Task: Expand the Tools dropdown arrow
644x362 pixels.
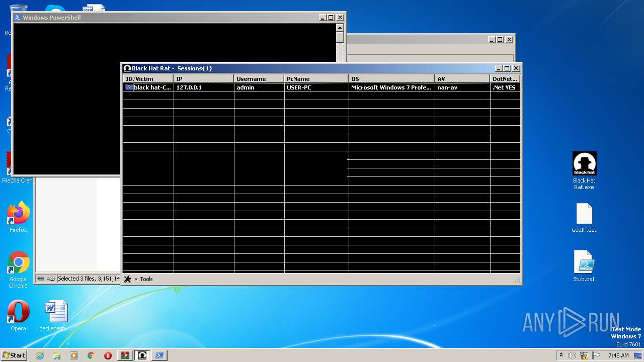Action: point(136,280)
